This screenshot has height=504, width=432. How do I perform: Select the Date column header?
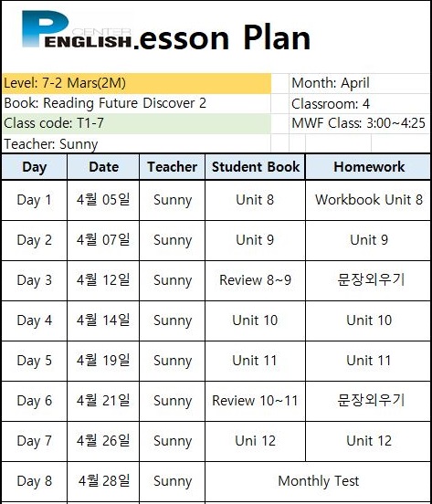[x=103, y=167]
